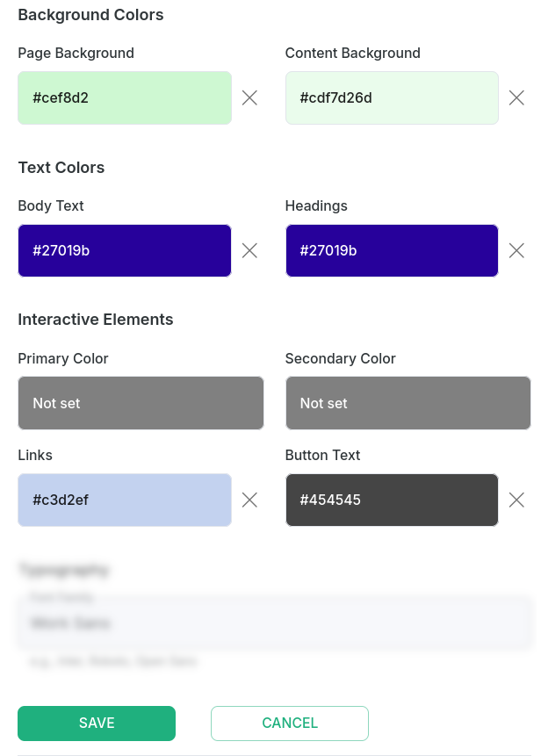
Task: Remove the Button Text color
Action: pyautogui.click(x=516, y=500)
